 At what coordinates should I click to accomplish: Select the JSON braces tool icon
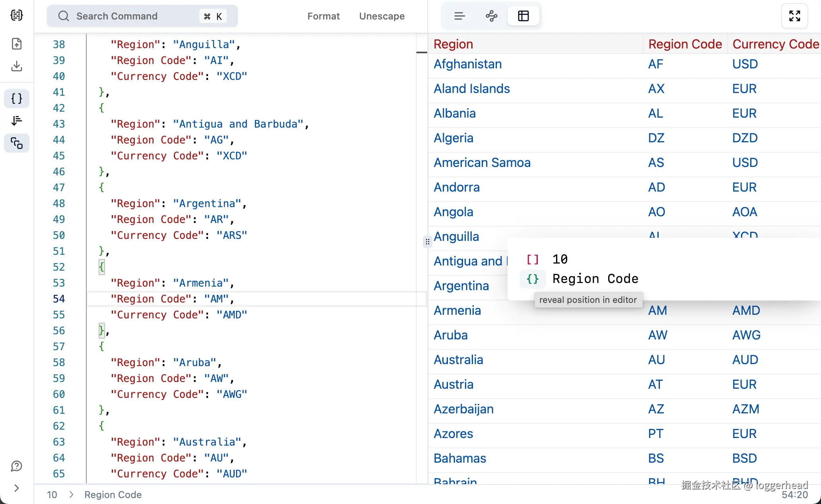pyautogui.click(x=17, y=99)
